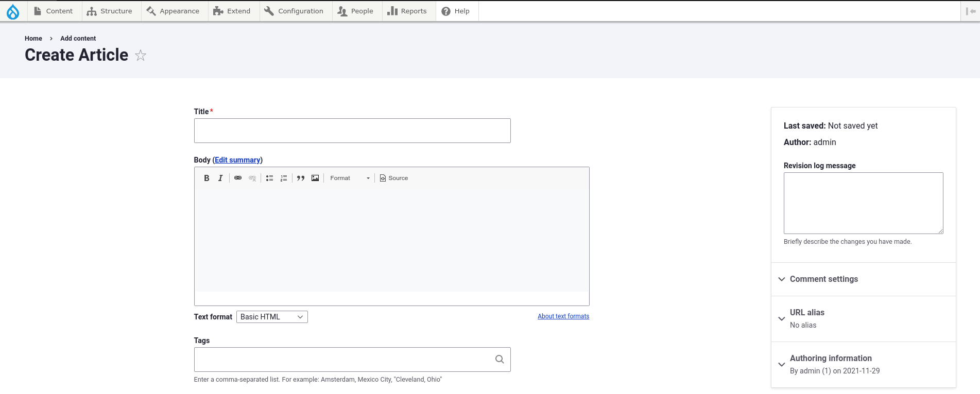Expand the URL alias section
980x394 pixels.
point(807,313)
